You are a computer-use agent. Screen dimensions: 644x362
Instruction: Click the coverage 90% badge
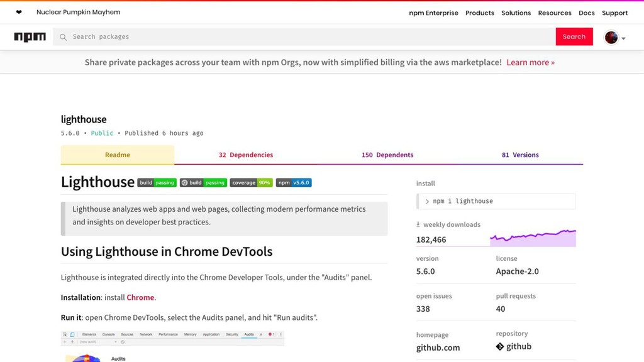pos(251,183)
